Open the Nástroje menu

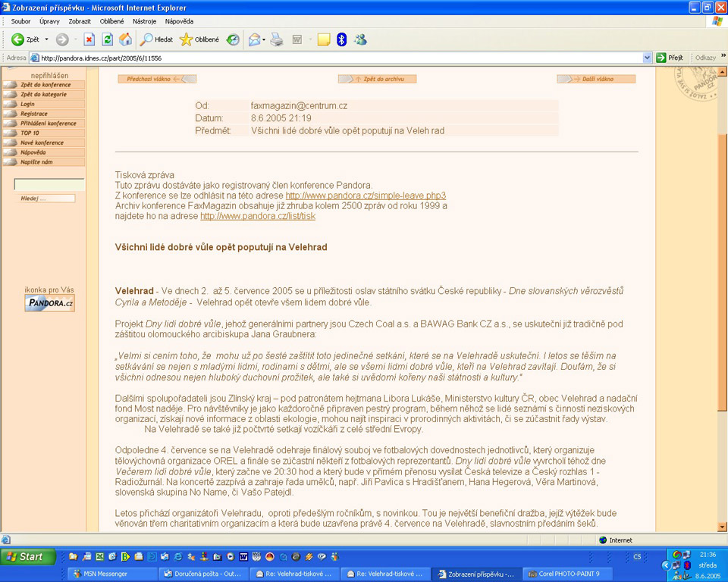pos(144,21)
